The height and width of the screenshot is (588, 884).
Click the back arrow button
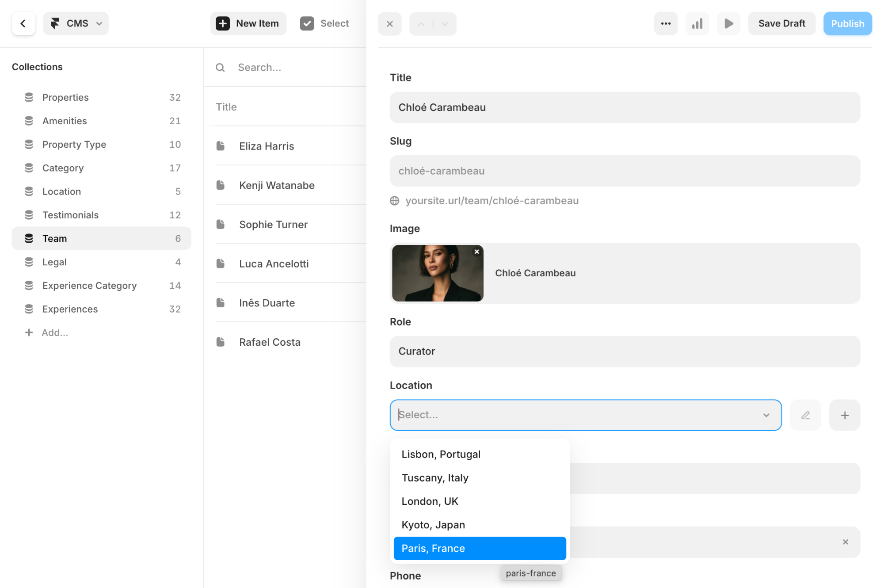[x=23, y=23]
